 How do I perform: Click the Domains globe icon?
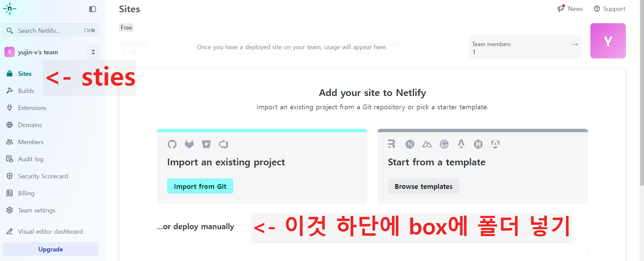tap(10, 125)
